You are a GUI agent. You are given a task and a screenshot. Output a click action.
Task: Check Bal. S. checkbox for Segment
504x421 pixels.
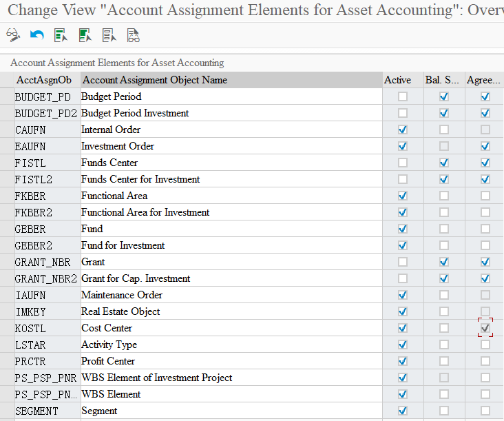(444, 411)
